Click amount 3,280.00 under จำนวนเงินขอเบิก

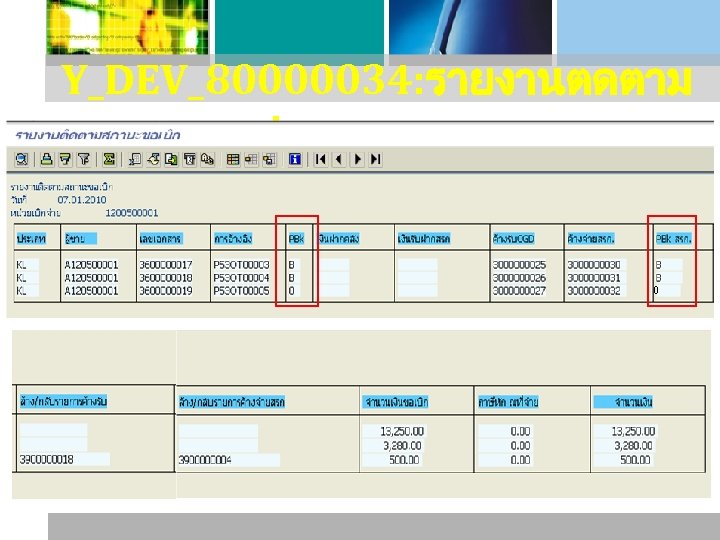click(x=403, y=445)
